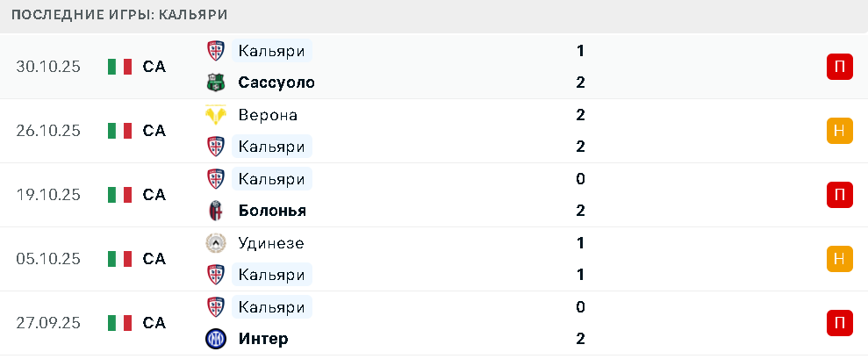Click the СА league label for 05.10.25
The height and width of the screenshot is (359, 868).
coord(154,259)
